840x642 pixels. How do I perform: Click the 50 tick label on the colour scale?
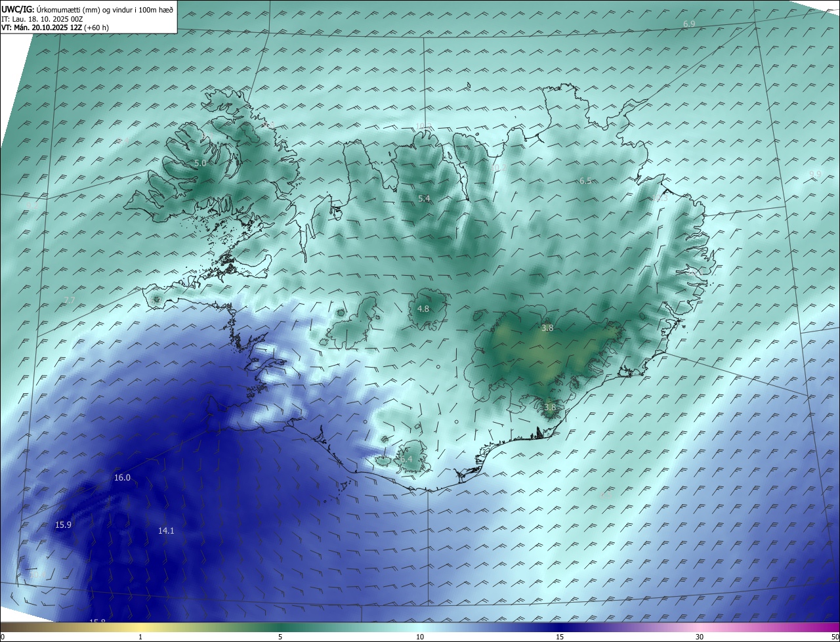835,637
